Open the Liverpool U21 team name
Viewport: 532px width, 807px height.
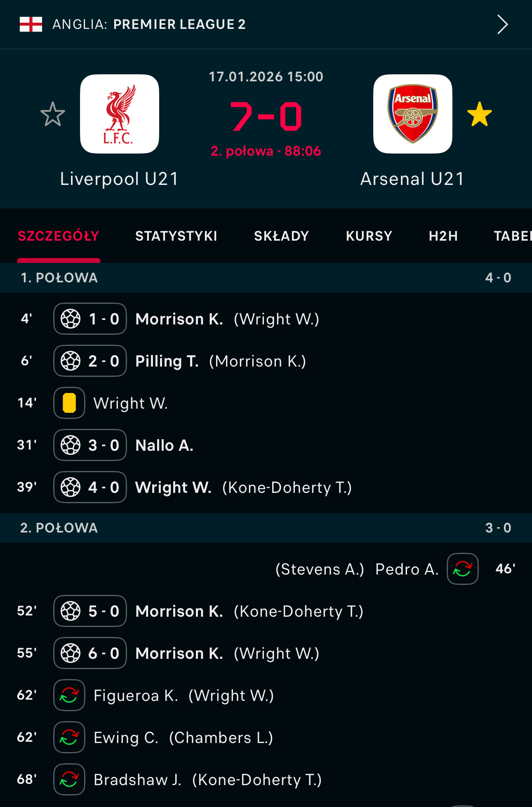click(x=120, y=179)
